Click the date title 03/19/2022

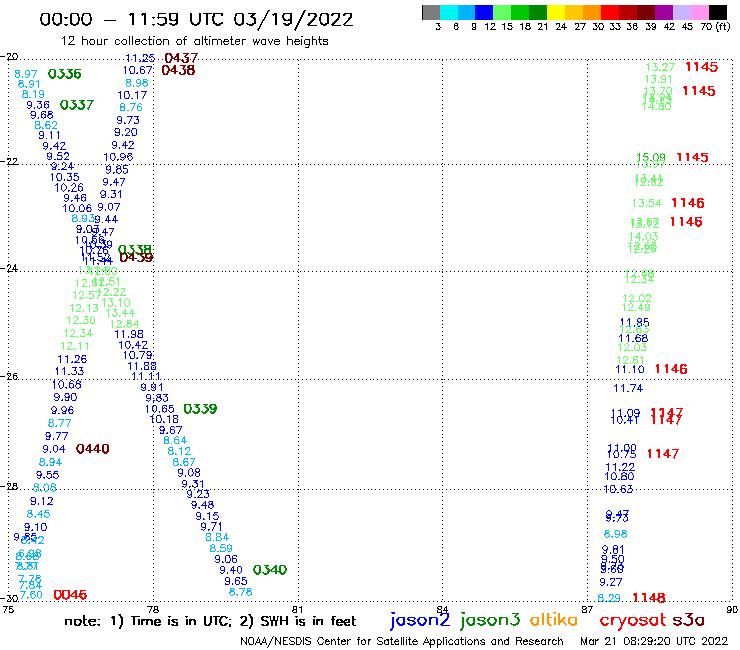click(293, 20)
